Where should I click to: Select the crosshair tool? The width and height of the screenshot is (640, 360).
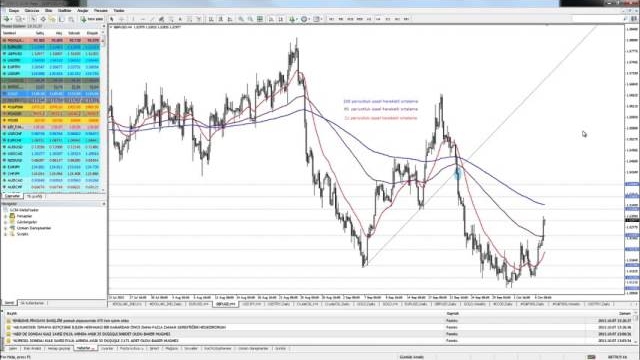click(x=122, y=19)
